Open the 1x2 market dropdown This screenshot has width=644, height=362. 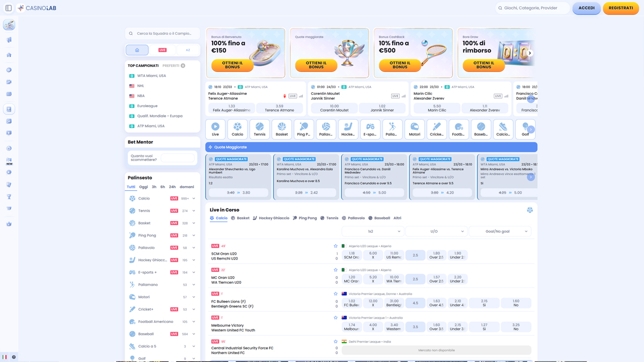pyautogui.click(x=373, y=230)
